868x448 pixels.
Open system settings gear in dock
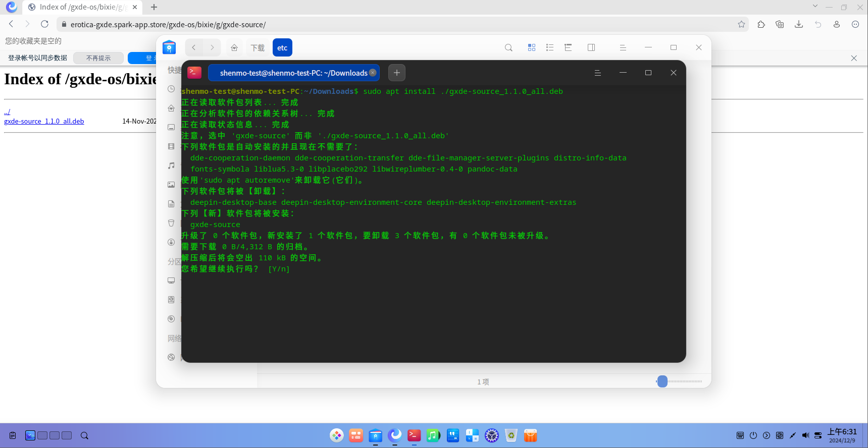(x=492, y=435)
